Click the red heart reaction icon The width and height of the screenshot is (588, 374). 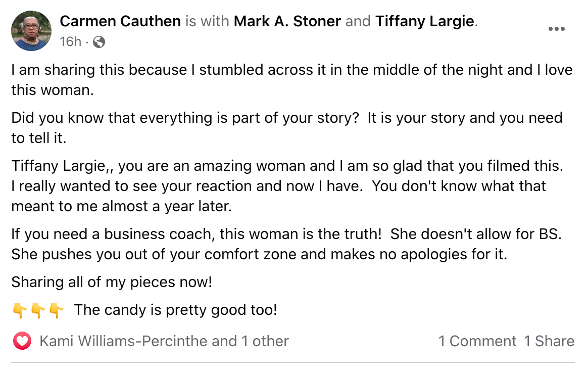[x=22, y=341]
